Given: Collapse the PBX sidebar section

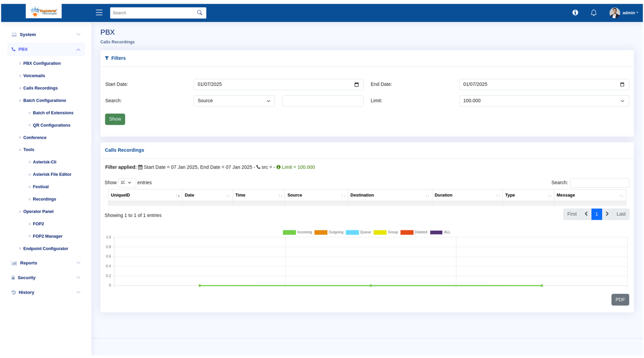Looking at the screenshot, I should (46, 50).
